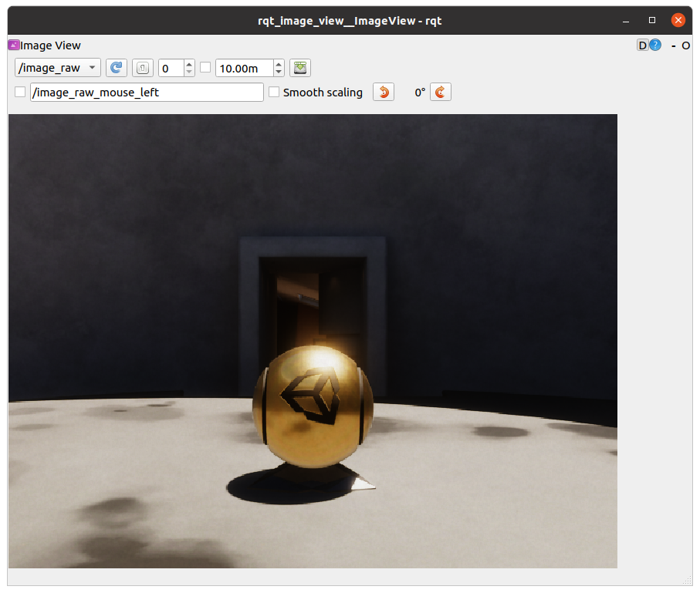
Task: Toggle the Smooth scaling checkbox
Action: [274, 92]
